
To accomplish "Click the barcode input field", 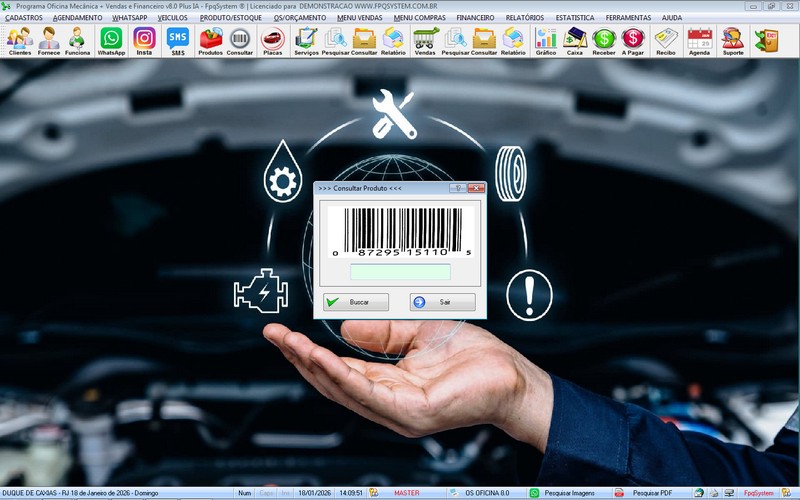I will point(400,272).
